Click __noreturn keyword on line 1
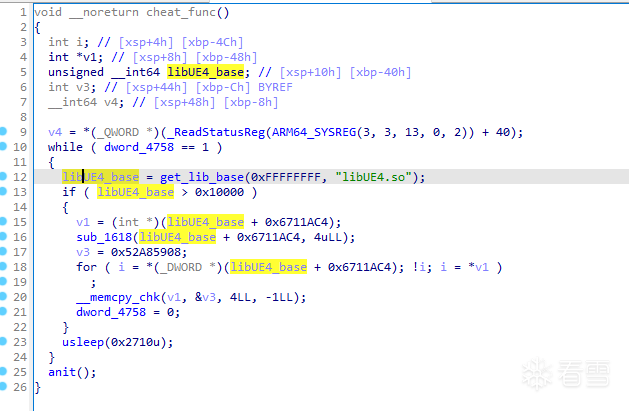 (104, 12)
